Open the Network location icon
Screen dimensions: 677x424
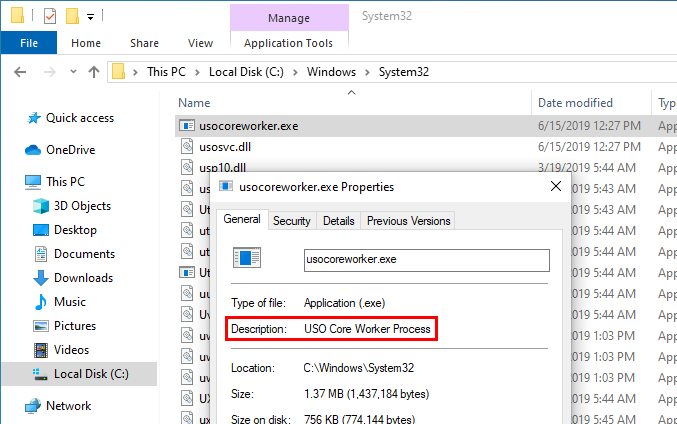[32, 406]
